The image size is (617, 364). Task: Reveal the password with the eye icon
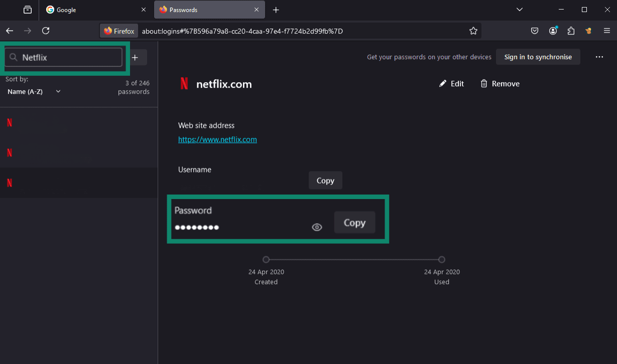pos(317,228)
